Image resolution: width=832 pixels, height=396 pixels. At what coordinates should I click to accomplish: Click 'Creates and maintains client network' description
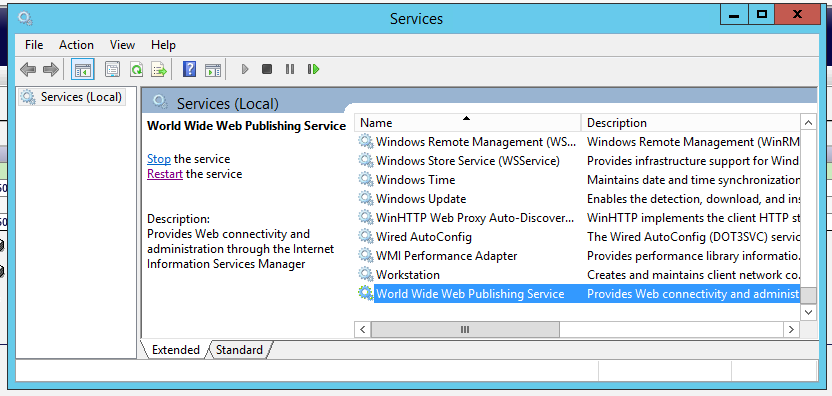[x=694, y=275]
